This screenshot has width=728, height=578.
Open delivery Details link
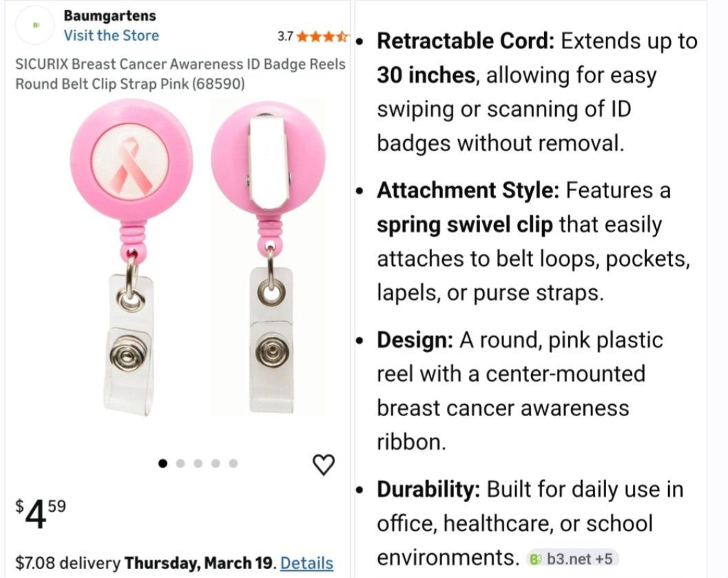[x=306, y=563]
